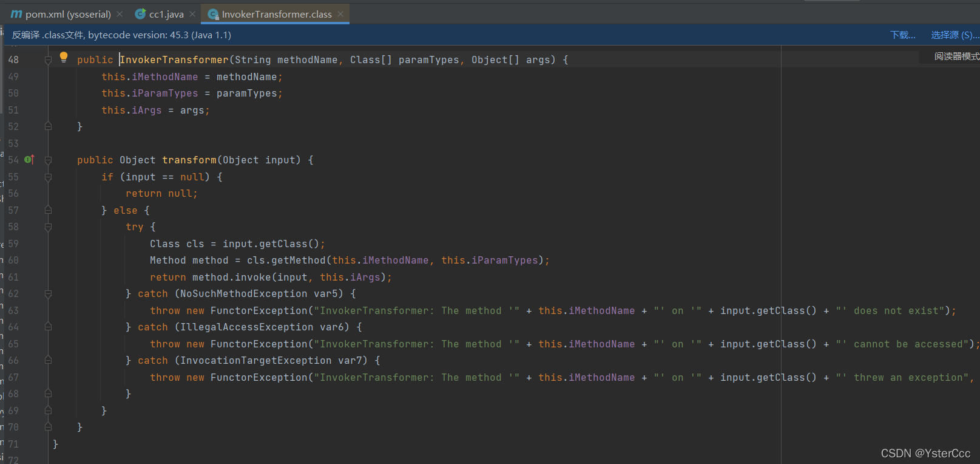Click the Maven icon on pom.xml tab
Viewport: 980px width, 464px height.
[16, 14]
